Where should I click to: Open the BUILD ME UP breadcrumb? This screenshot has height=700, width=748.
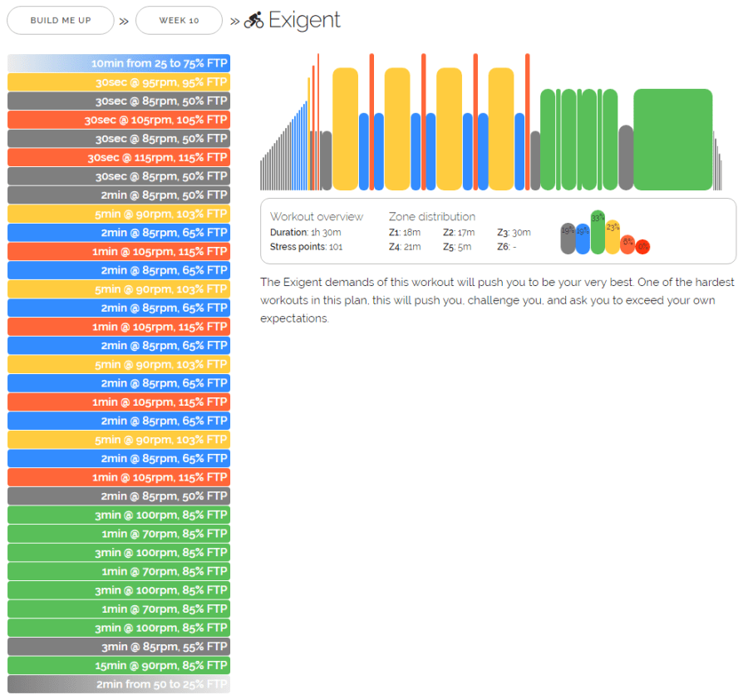[61, 21]
